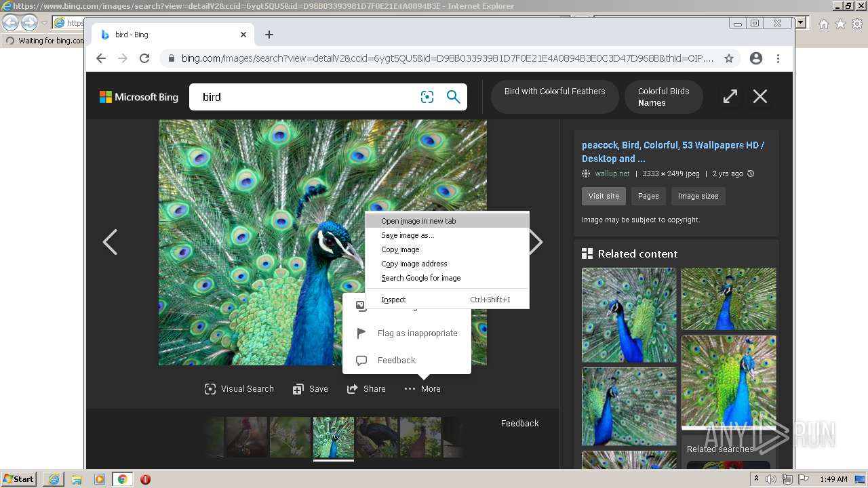Viewport: 868px width, 488px height.
Task: Open Internet Explorer tools gear
Action: 857,24
